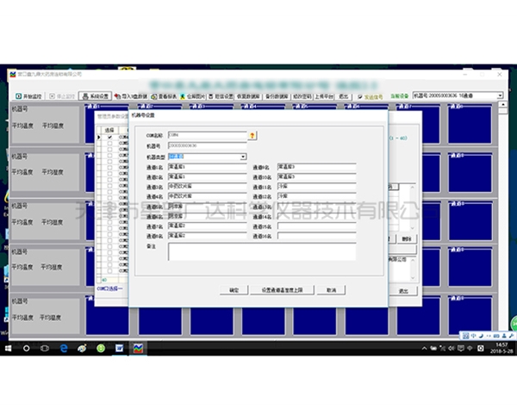Open the Windows Start menu
517x420 pixels.
tap(9, 348)
